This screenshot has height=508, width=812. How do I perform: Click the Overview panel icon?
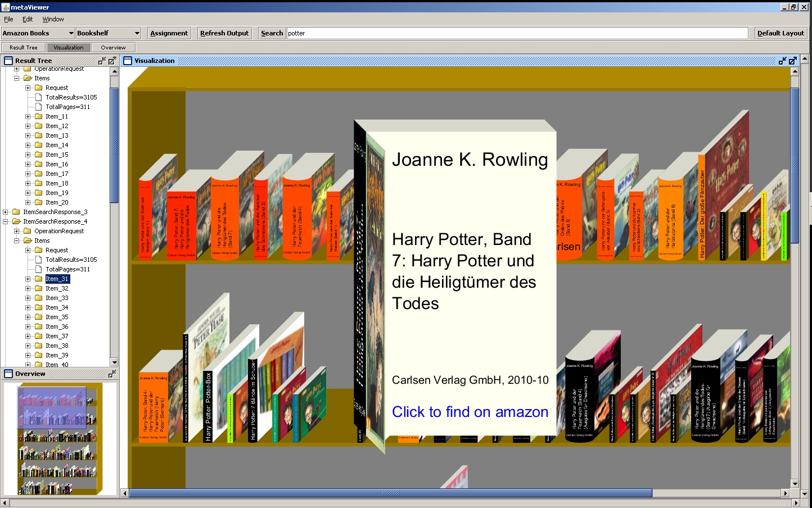tap(8, 374)
